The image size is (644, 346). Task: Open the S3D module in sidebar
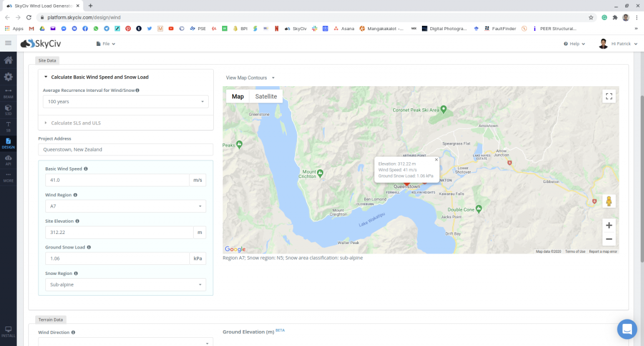[8, 109]
